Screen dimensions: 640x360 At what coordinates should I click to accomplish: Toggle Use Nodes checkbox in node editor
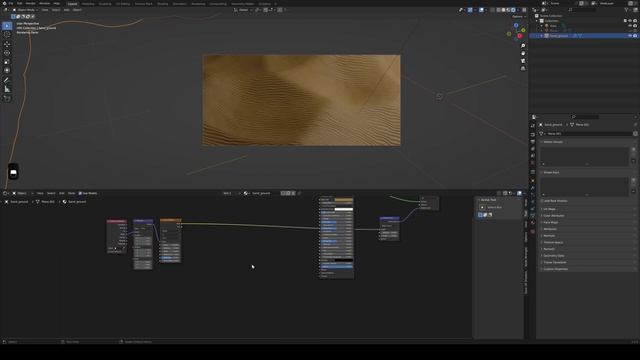point(80,193)
